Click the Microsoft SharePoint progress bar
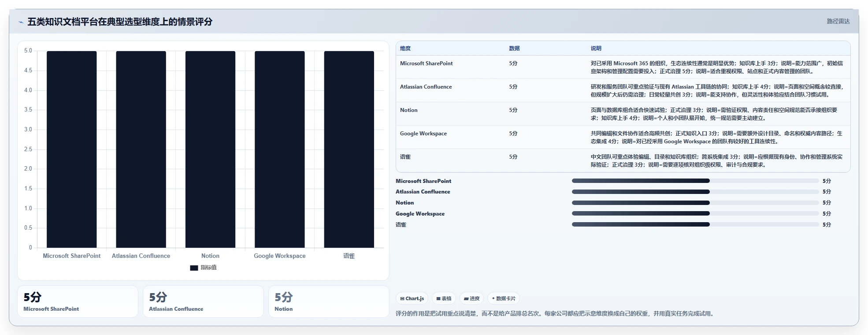The image size is (868, 335). [x=695, y=181]
